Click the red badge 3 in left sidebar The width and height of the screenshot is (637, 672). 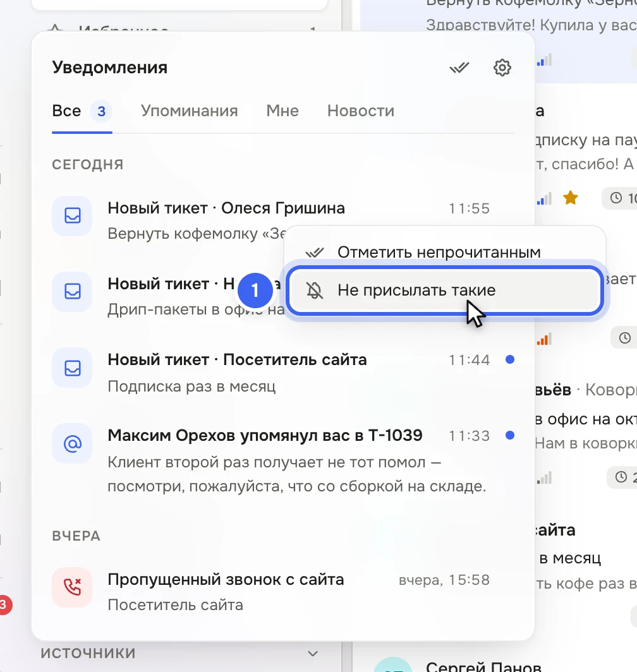tap(4, 605)
